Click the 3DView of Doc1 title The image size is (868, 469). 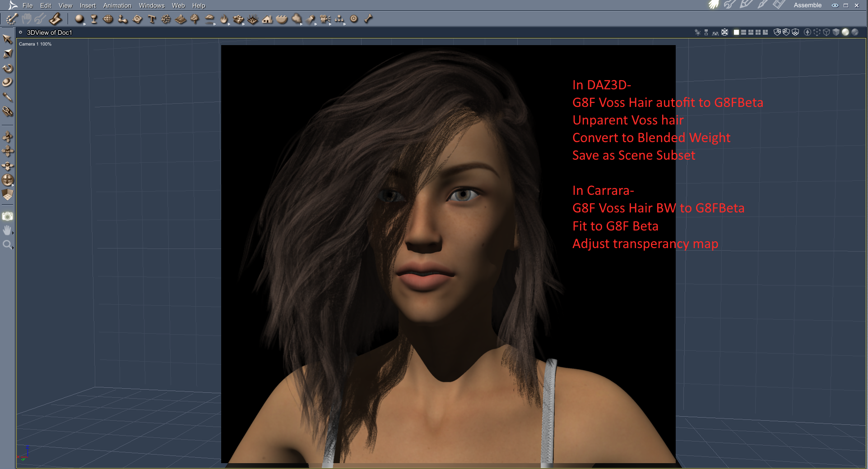click(x=50, y=32)
